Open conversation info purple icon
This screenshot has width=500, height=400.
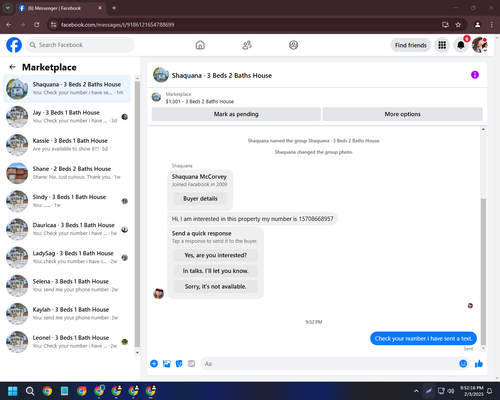475,75
